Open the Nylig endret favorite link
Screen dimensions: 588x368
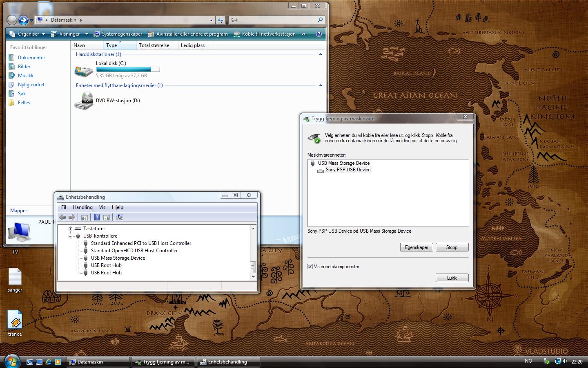point(31,85)
